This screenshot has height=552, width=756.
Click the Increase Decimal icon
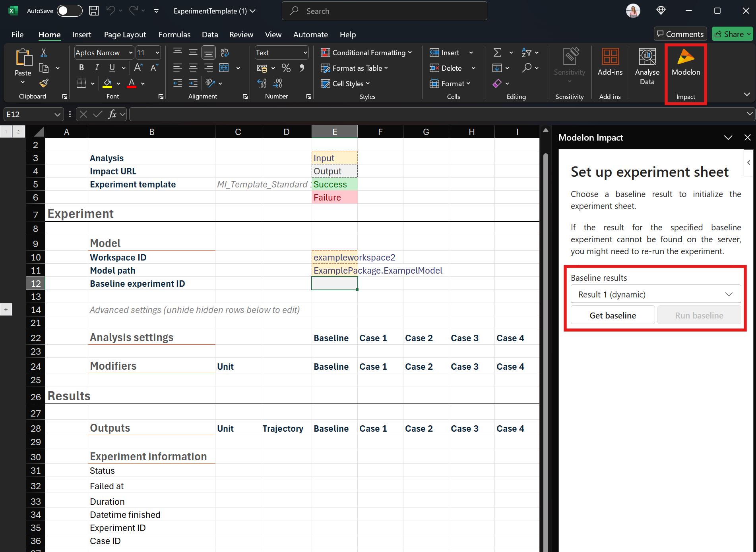(262, 83)
